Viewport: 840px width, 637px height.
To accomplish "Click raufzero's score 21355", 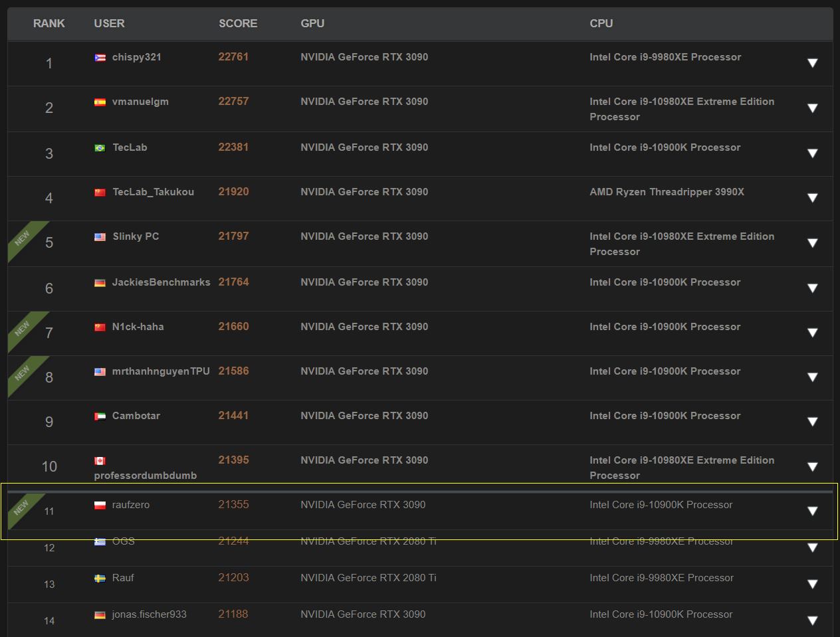I will coord(233,505).
